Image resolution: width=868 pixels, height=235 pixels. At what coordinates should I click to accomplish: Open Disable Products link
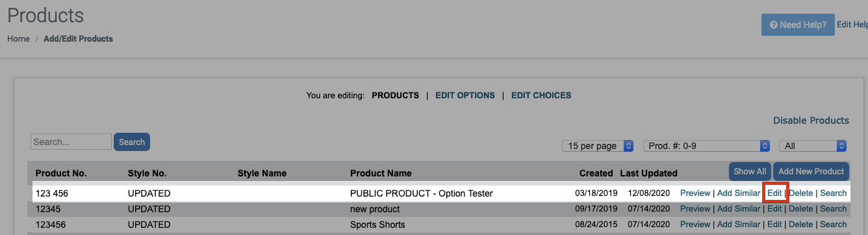point(811,120)
